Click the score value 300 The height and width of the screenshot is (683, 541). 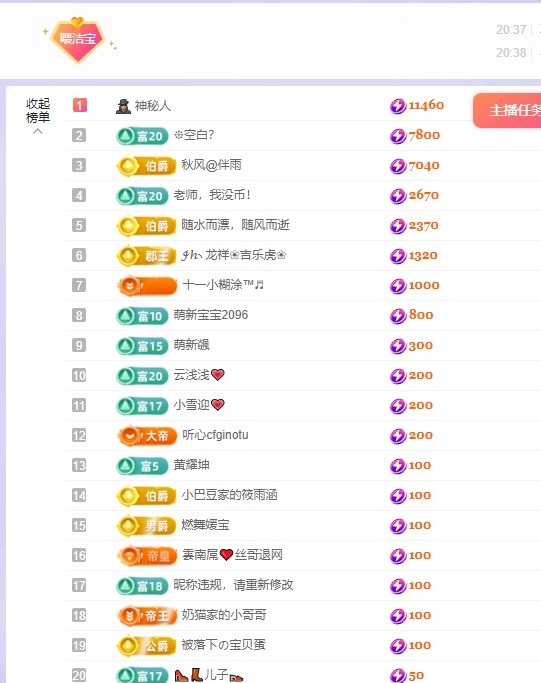(421, 345)
